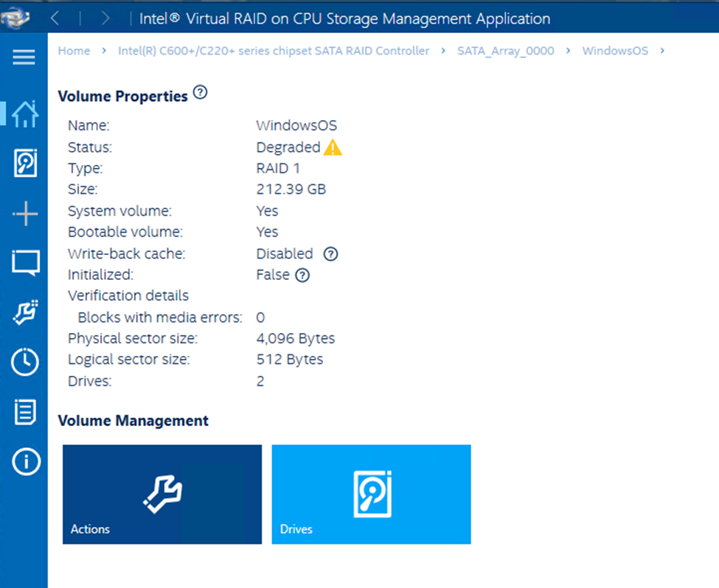Image resolution: width=719 pixels, height=588 pixels.
Task: Click the SATA_Array_0000 breadcrumb link
Action: coord(506,51)
